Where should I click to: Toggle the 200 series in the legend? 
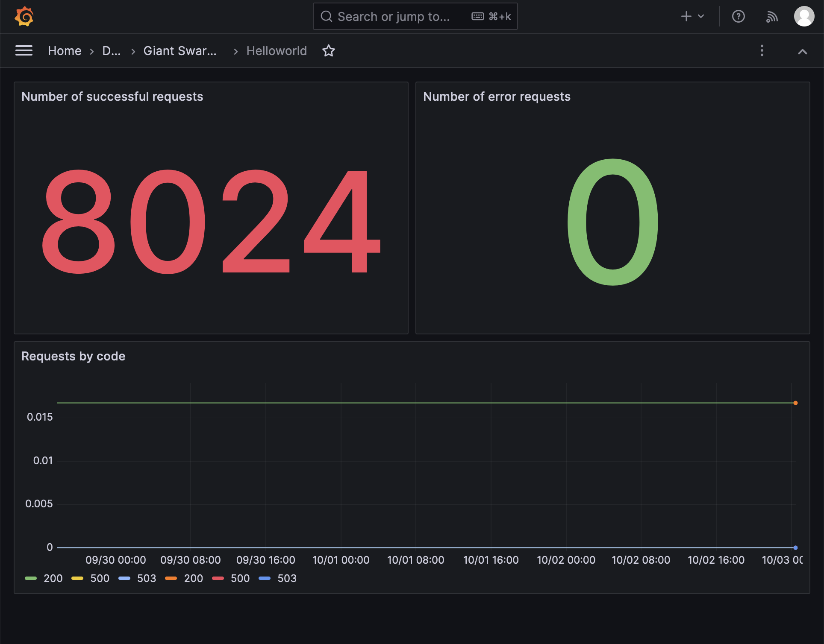coord(53,578)
